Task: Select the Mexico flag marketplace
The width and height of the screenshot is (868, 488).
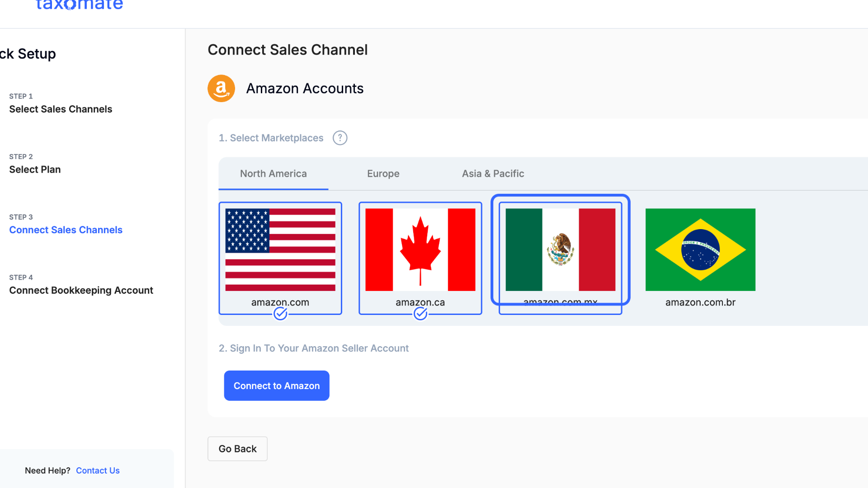Action: 560,249
